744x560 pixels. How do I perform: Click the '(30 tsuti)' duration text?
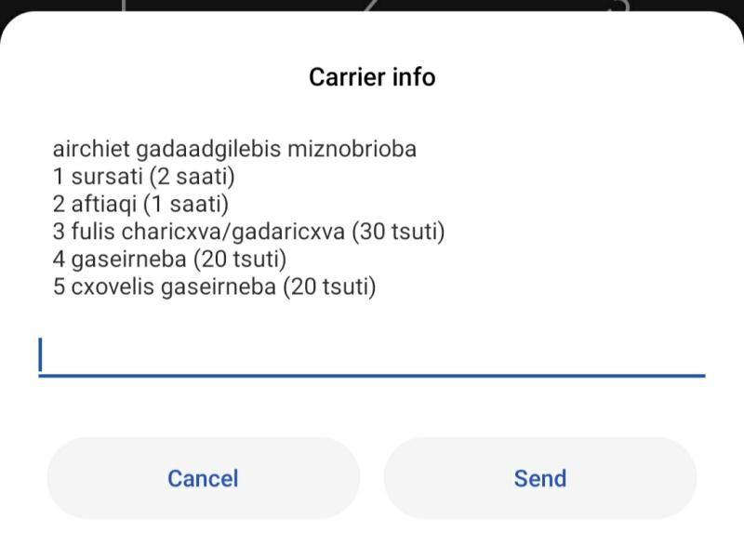pos(398,232)
